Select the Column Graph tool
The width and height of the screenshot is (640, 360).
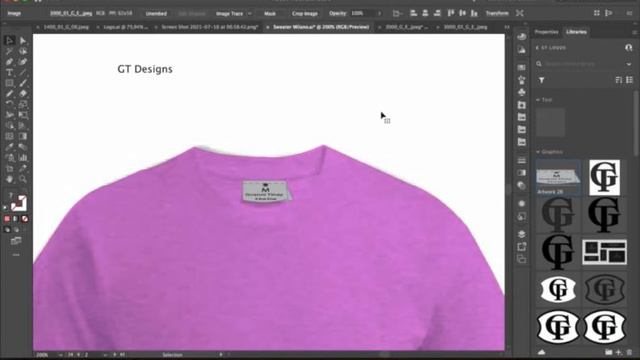[x=23, y=158]
